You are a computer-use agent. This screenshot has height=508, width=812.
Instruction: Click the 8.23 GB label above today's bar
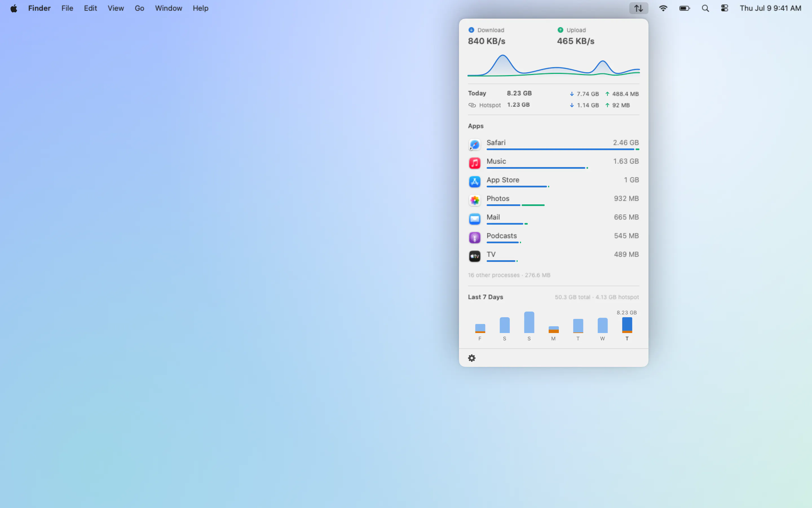626,312
